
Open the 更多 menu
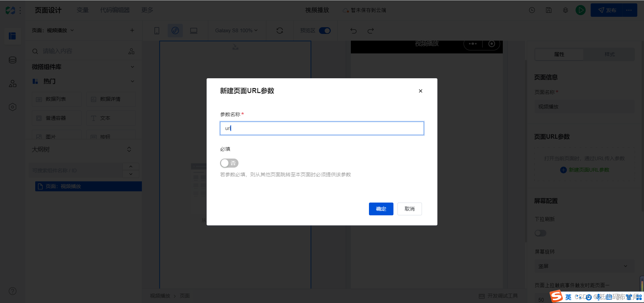[x=147, y=10]
